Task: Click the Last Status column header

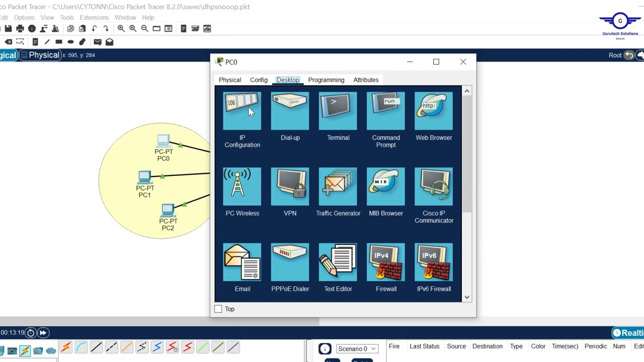Action: [x=424, y=346]
